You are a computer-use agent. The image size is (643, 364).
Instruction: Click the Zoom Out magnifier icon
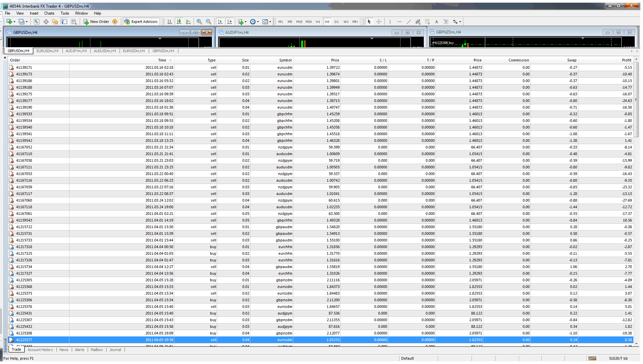(x=209, y=22)
